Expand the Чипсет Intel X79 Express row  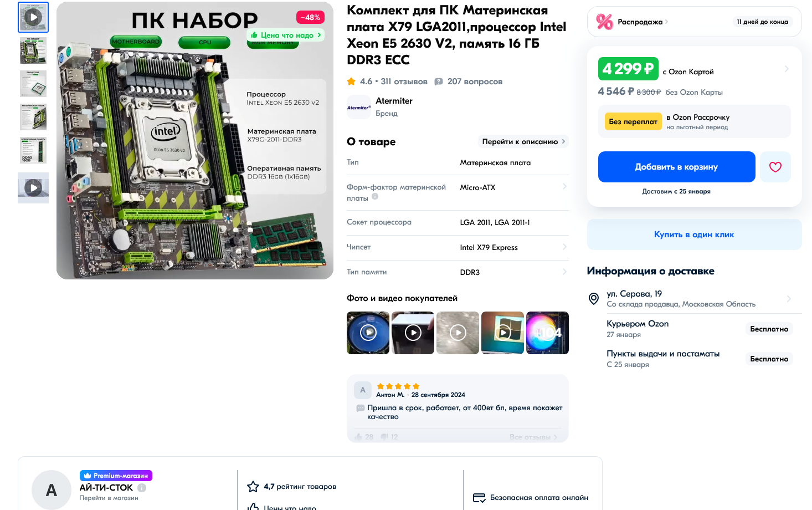pos(458,247)
